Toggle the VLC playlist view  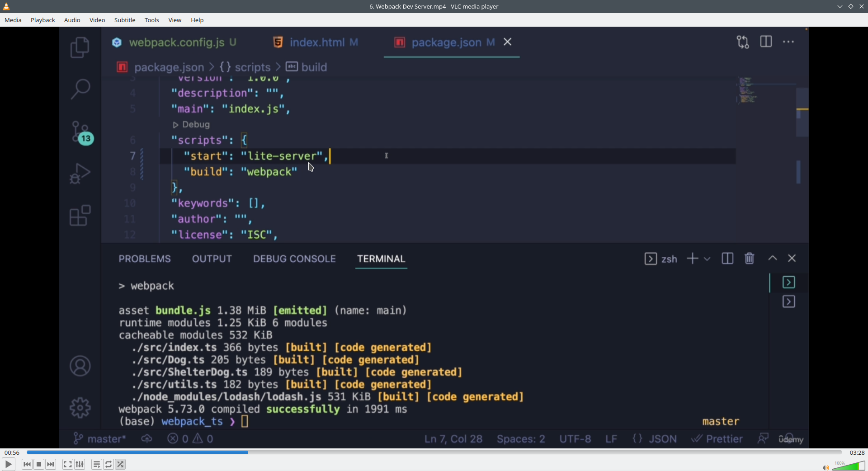96,464
